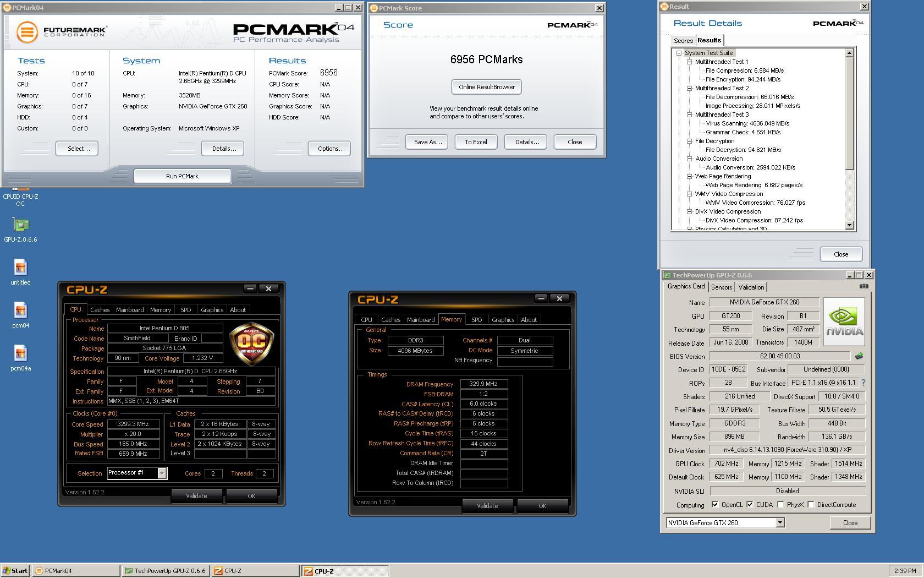Close the Result Details window via Close button
Viewport: 924px width, 578px height.
coord(841,254)
